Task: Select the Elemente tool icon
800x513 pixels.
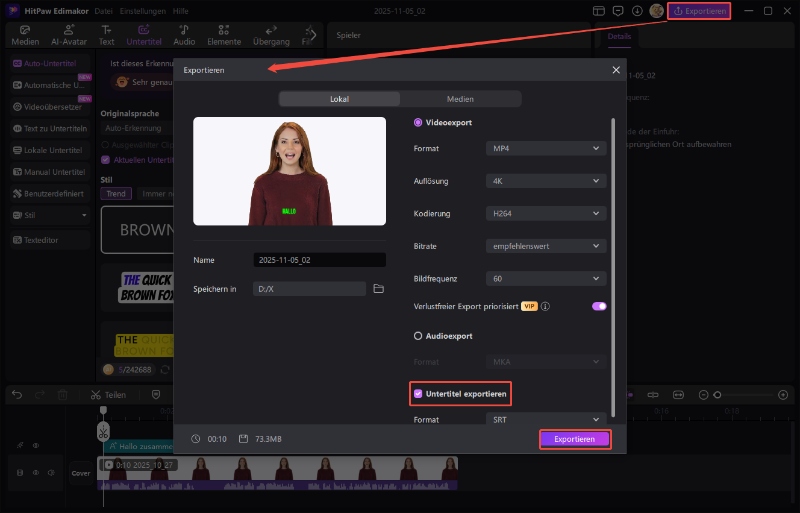Action: [223, 36]
